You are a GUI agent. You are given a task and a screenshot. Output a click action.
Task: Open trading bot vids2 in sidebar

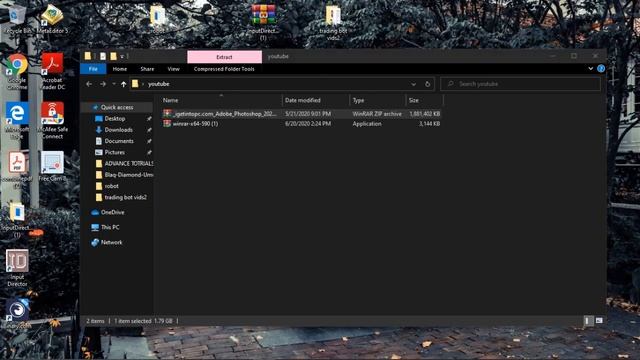click(x=125, y=197)
